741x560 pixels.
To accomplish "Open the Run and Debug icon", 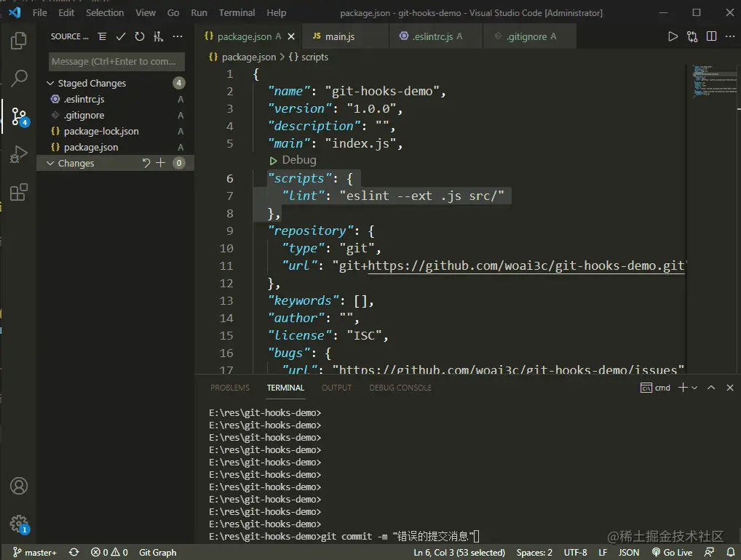I will 18,154.
